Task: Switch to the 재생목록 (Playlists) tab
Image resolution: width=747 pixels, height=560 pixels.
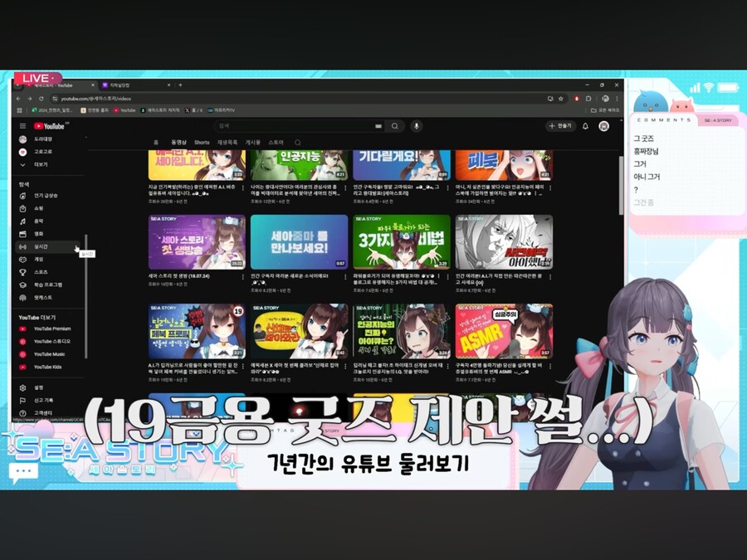Action: 227,142
